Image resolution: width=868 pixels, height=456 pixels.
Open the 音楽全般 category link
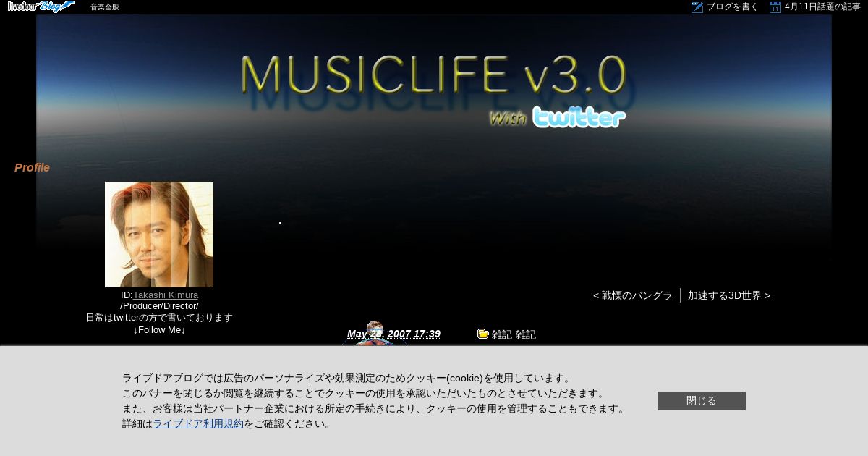click(x=105, y=7)
